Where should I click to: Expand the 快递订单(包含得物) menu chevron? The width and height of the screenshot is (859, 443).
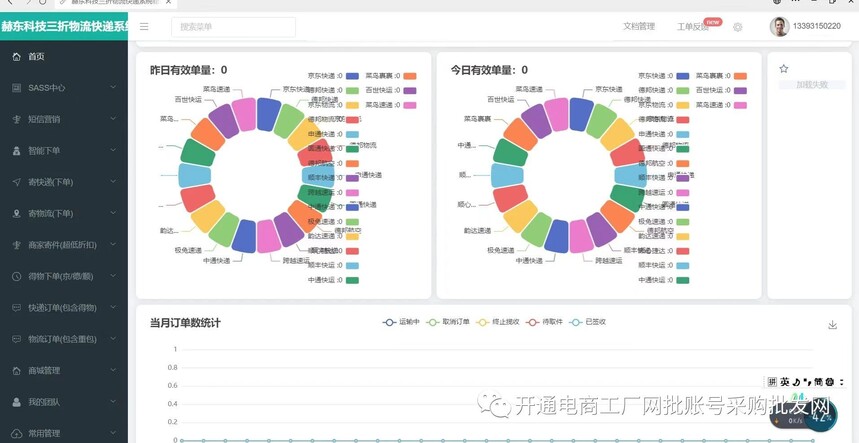113,308
